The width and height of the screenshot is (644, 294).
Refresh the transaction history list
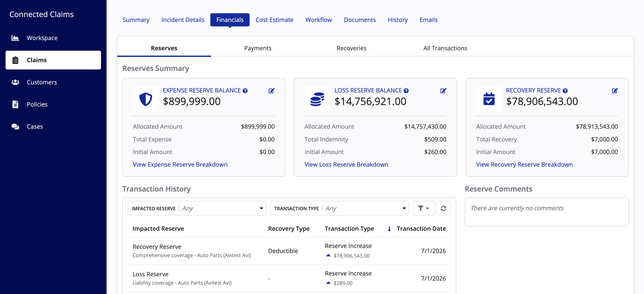tap(443, 208)
